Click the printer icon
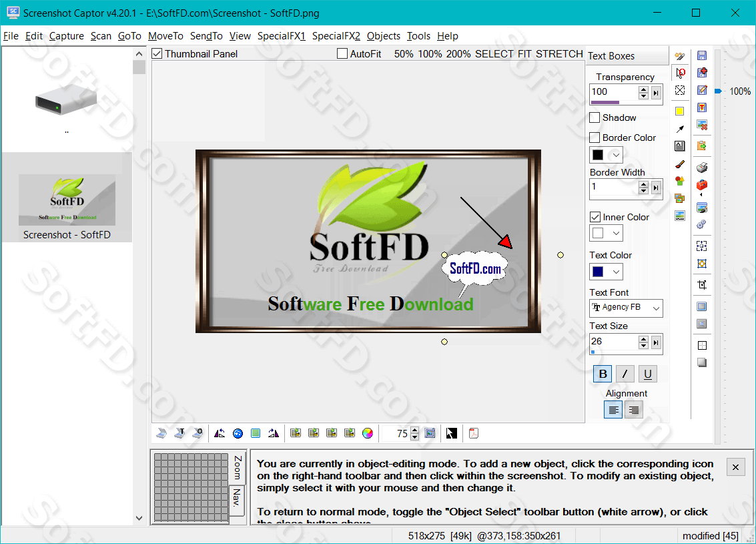 click(x=702, y=168)
